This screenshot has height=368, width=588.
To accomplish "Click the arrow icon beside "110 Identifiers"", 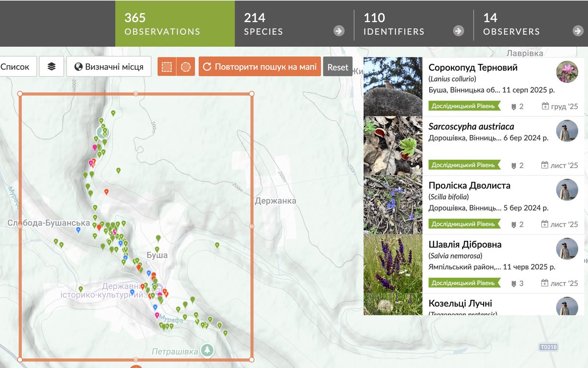I will point(458,30).
